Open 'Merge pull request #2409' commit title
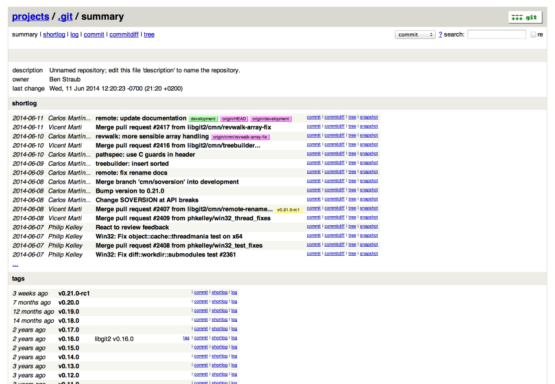Screen dimensions: 555x384 coord(183,218)
